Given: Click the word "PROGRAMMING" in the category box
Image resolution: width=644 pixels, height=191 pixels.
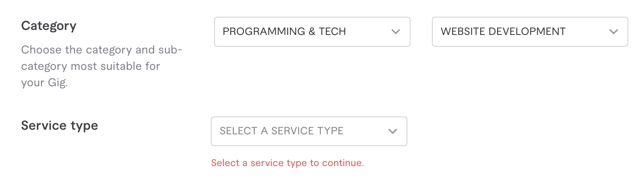Looking at the screenshot, I should tap(264, 31).
